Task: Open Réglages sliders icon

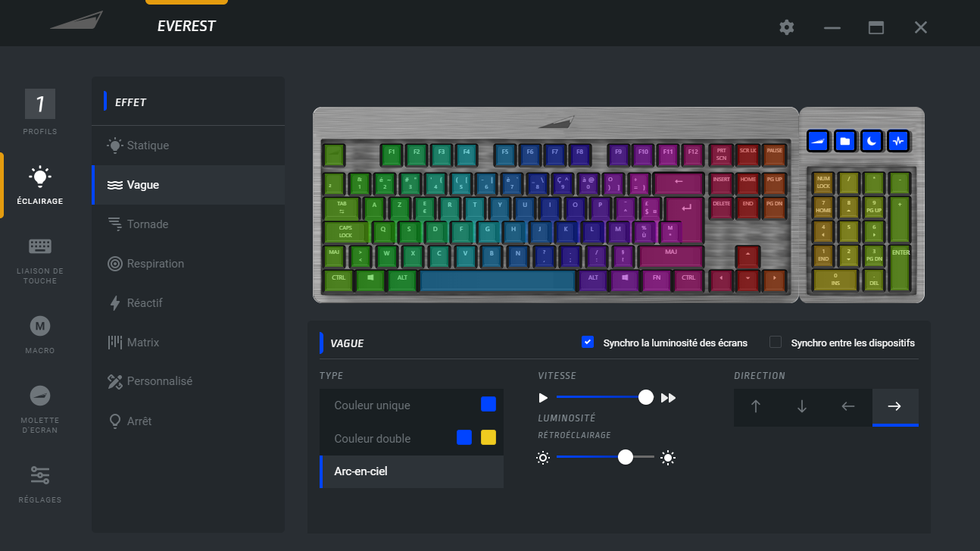Action: click(x=40, y=475)
